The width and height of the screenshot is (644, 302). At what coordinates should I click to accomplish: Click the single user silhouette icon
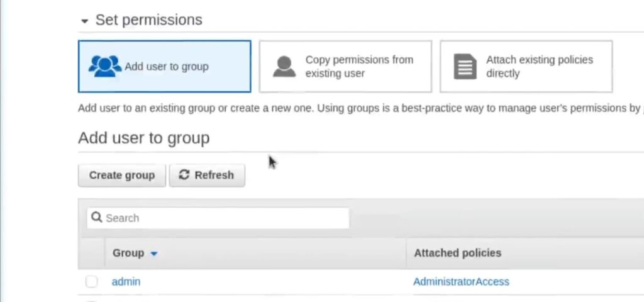point(284,67)
